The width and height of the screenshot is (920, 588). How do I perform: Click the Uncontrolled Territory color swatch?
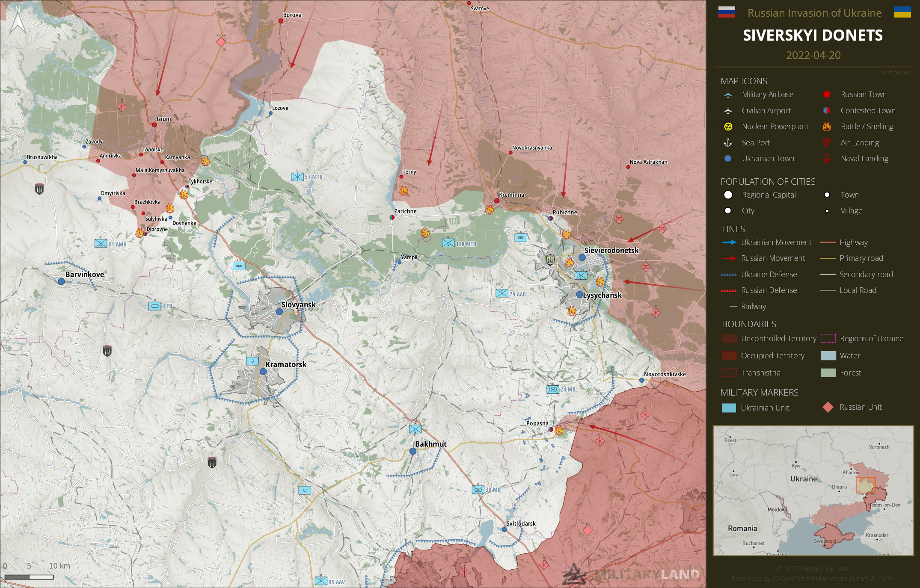(729, 339)
